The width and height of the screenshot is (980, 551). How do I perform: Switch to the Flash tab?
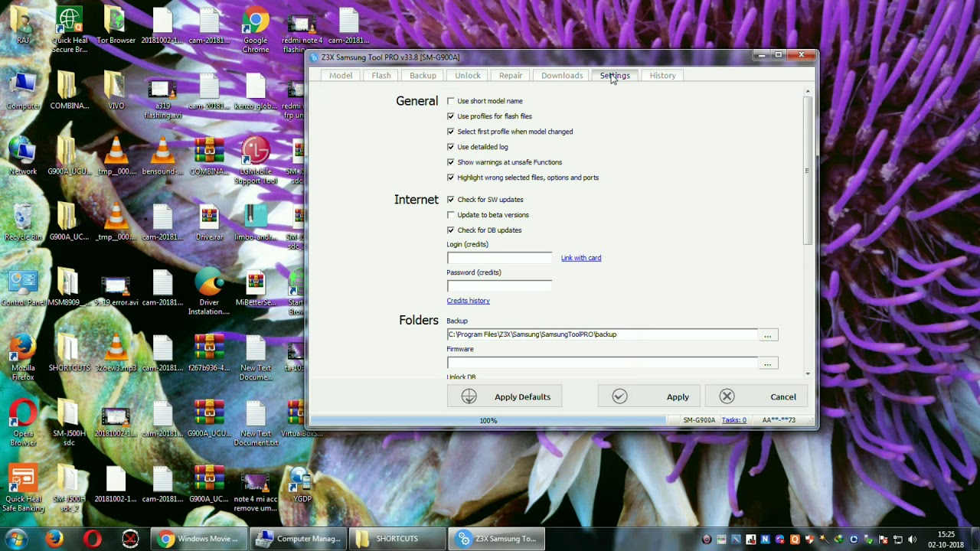tap(381, 75)
